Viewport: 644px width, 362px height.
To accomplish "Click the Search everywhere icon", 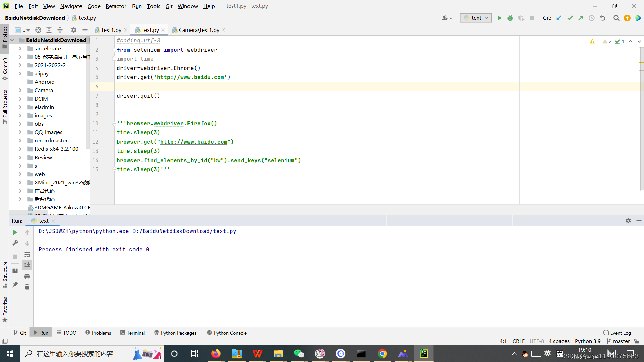I will point(616,18).
